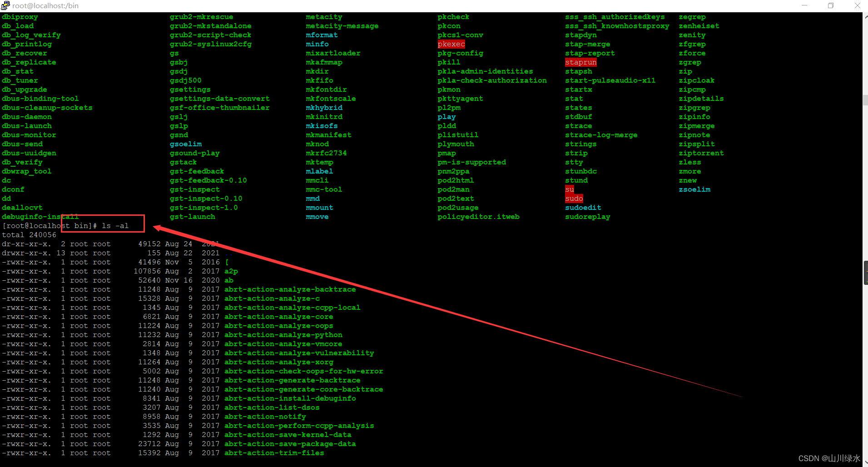This screenshot has width=868, height=467.
Task: Click 'sudoedit' in the listing
Action: (x=583, y=208)
